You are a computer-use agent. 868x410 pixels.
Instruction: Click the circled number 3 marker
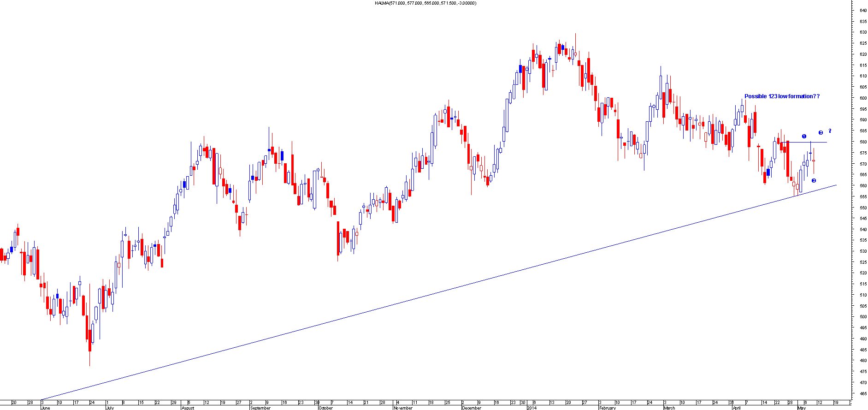(821, 133)
